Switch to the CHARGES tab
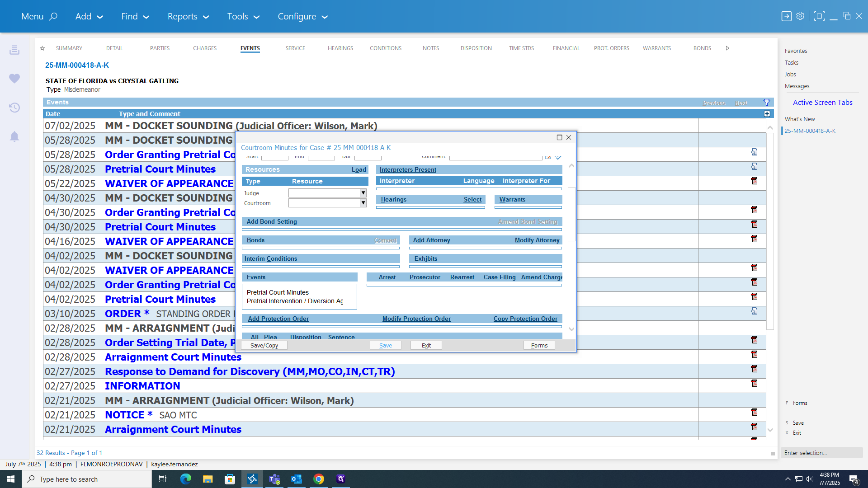868x488 pixels. 205,48
